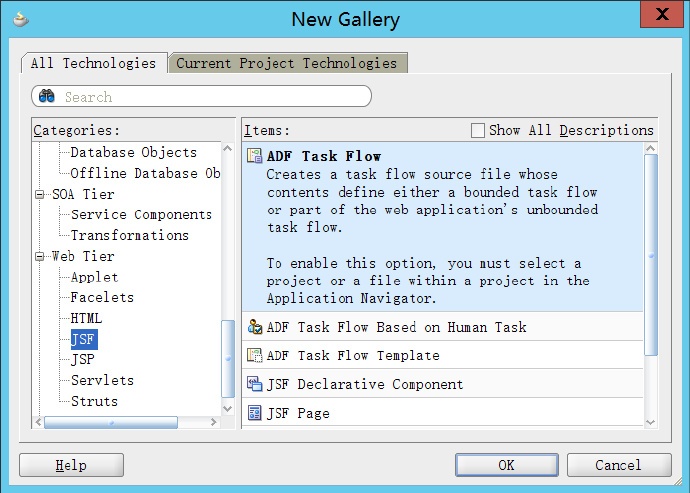Select Offline Database Objects category

146,173
